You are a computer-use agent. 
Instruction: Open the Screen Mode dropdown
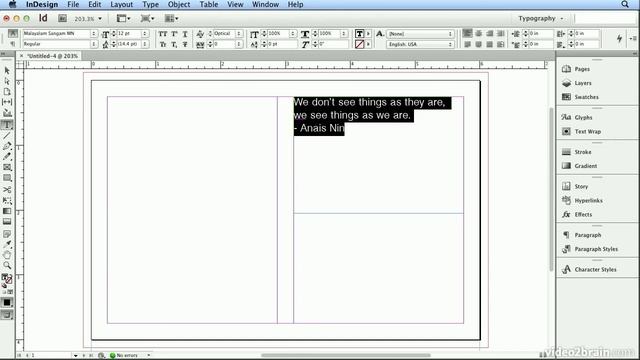click(x=147, y=18)
